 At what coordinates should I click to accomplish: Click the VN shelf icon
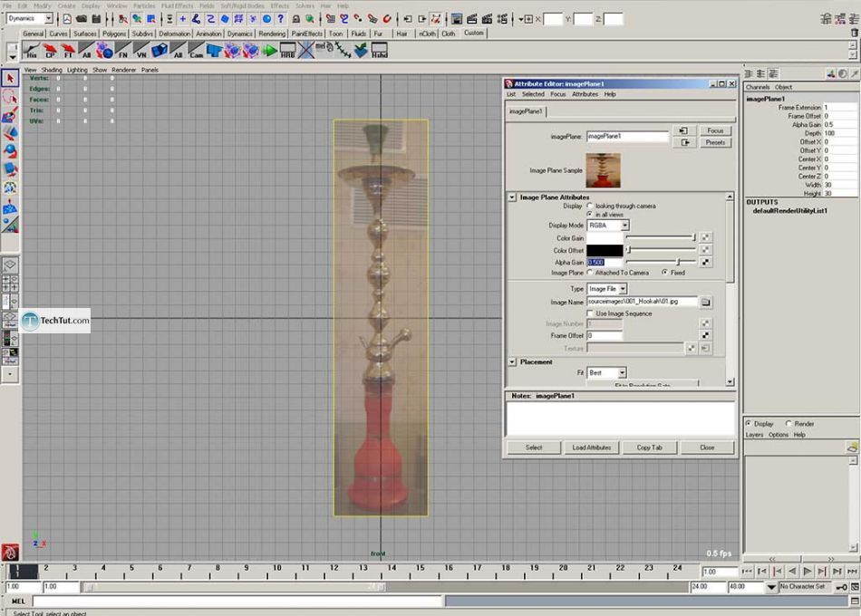(x=141, y=51)
